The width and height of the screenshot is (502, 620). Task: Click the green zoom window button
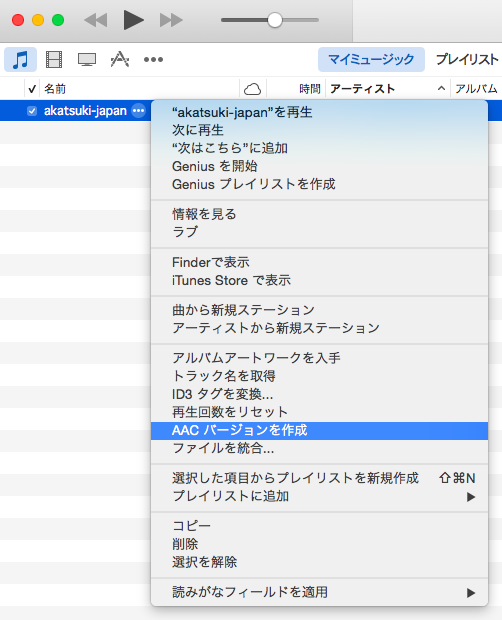point(58,20)
